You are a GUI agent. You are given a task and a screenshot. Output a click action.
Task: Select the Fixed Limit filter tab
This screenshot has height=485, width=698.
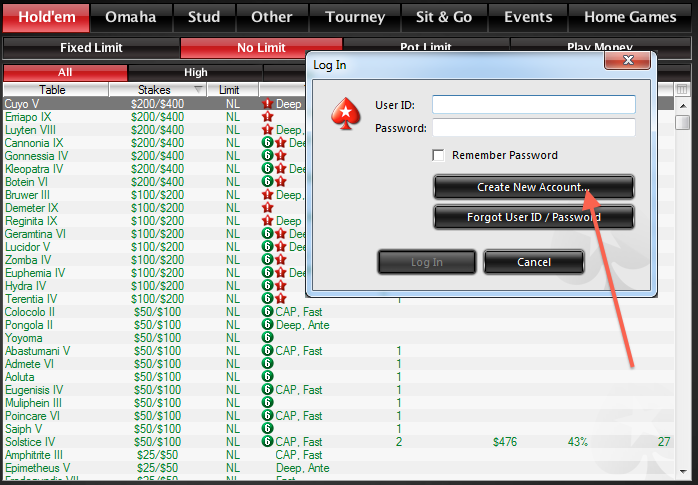click(x=90, y=48)
